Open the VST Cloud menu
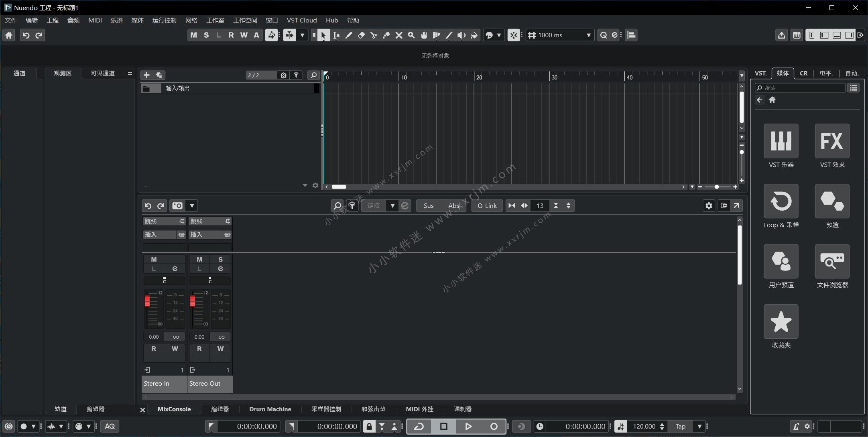 302,20
